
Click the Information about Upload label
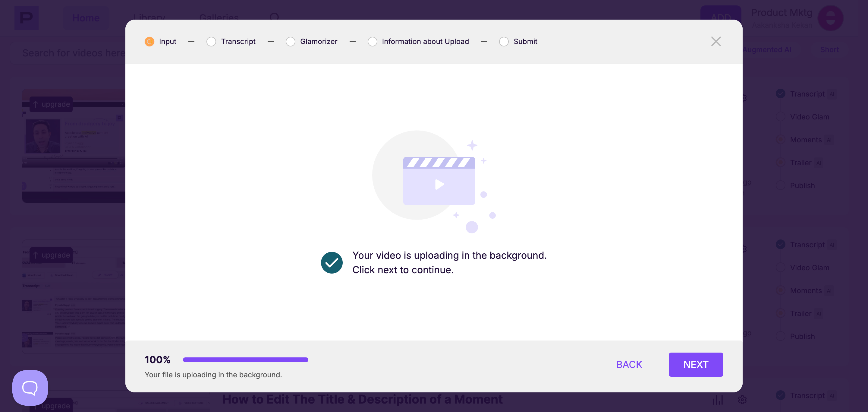tap(425, 41)
